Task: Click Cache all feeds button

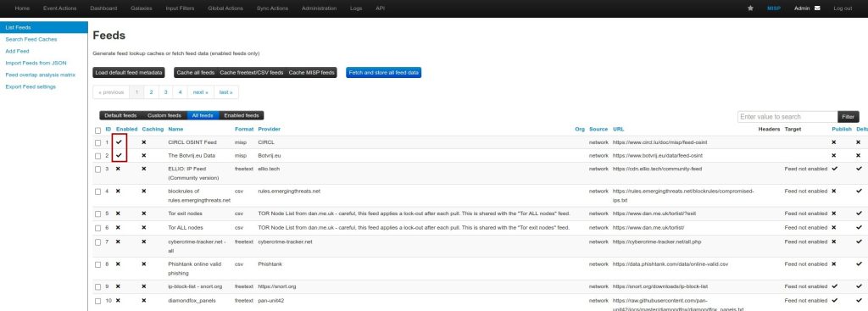Action: pyautogui.click(x=196, y=73)
